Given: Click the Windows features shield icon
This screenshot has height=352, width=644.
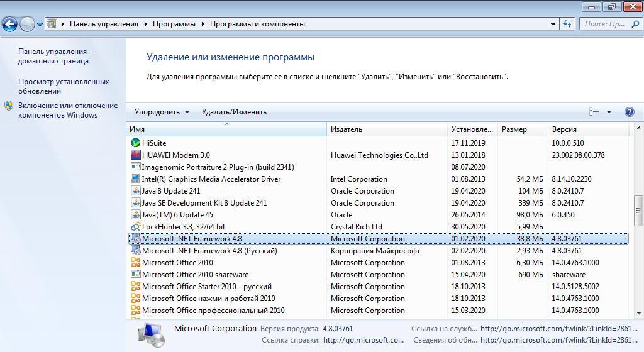Looking at the screenshot, I should [9, 106].
